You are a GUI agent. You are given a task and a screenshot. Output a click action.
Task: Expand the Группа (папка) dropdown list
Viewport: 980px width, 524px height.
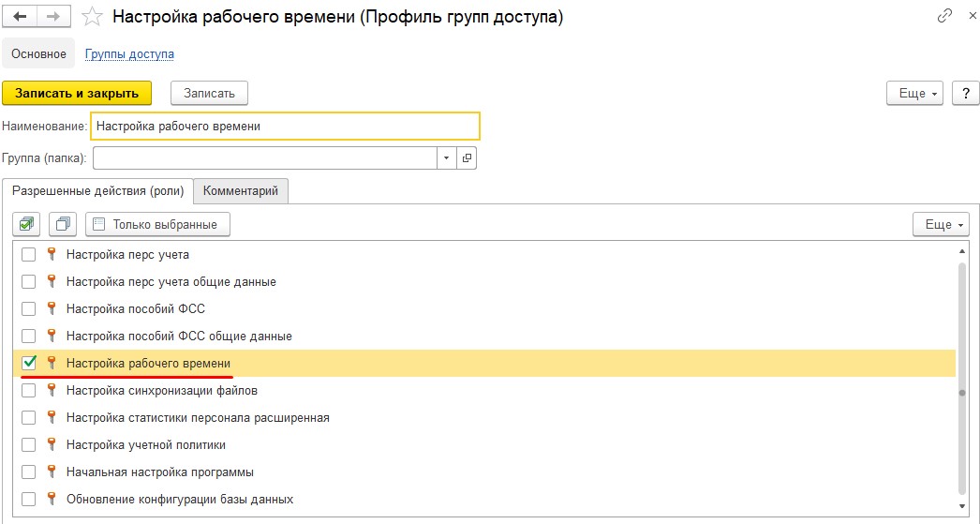click(x=446, y=157)
